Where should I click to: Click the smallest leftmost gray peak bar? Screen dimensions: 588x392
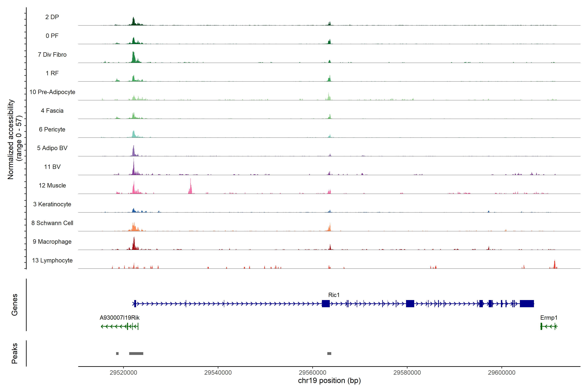(x=117, y=353)
